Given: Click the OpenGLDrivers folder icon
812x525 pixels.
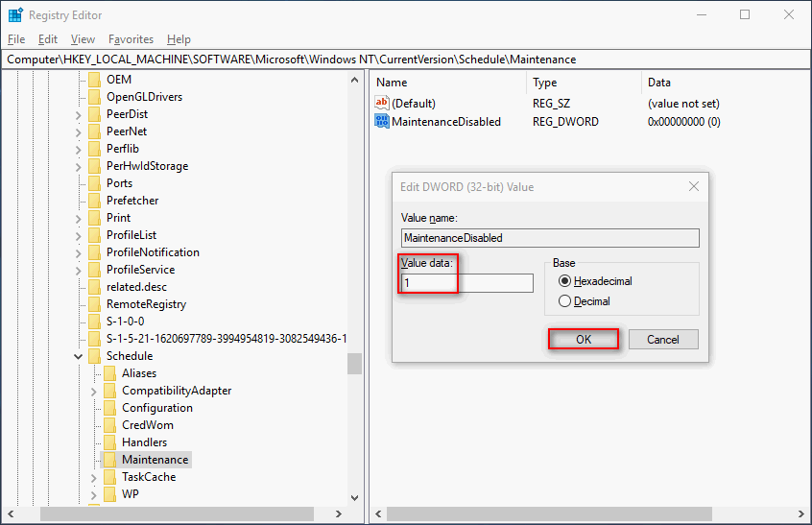Looking at the screenshot, I should (x=94, y=97).
